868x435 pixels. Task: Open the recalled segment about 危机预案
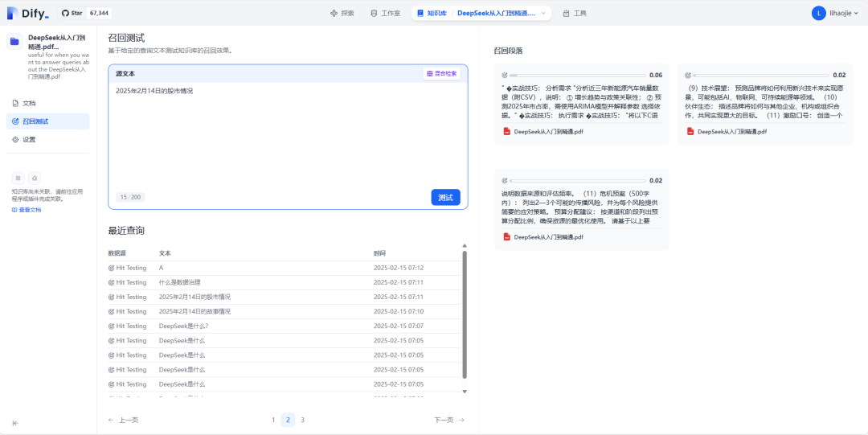581,209
